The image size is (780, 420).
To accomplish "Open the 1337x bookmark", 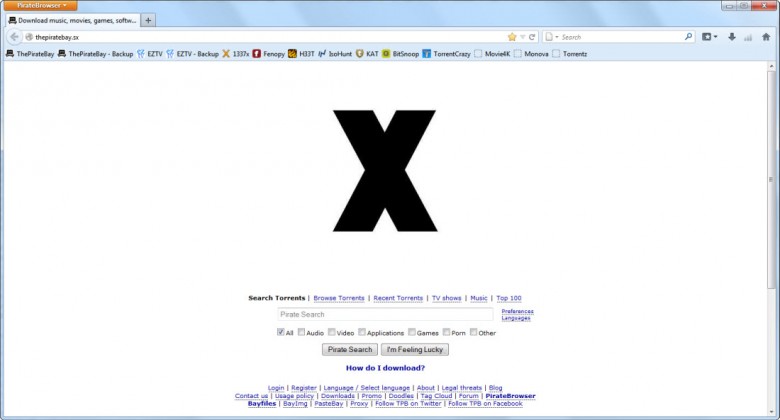I will [235, 54].
